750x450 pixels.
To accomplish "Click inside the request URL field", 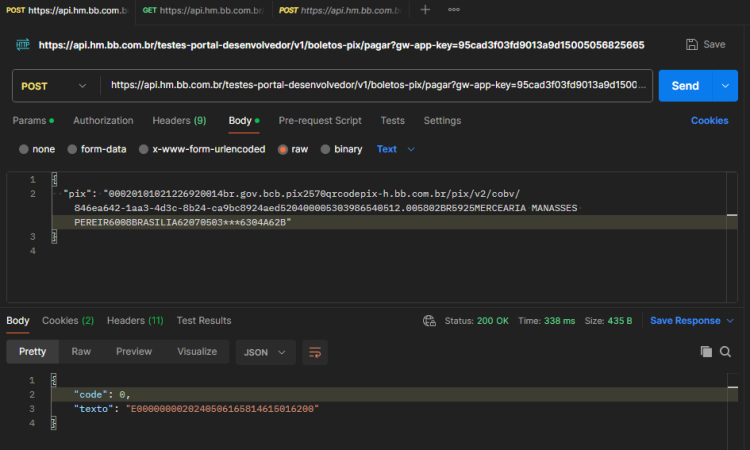I will click(378, 86).
